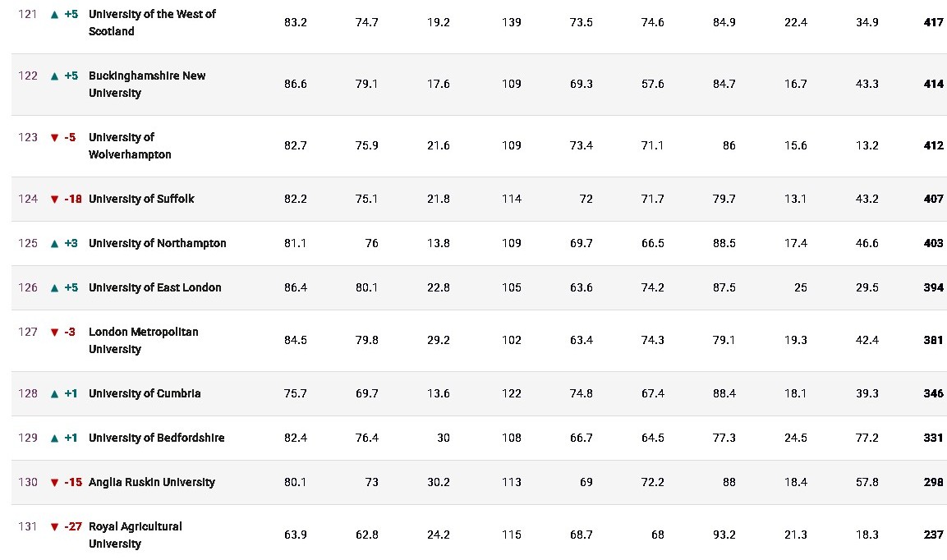Click the total score 237 for Royal Agricultural University
This screenshot has height=560, width=947.
[x=933, y=535]
